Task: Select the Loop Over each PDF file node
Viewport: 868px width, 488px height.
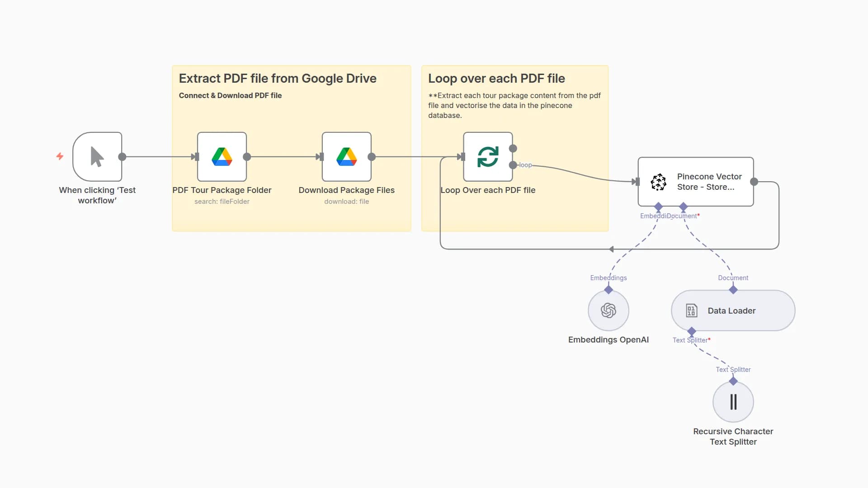Action: coord(488,157)
